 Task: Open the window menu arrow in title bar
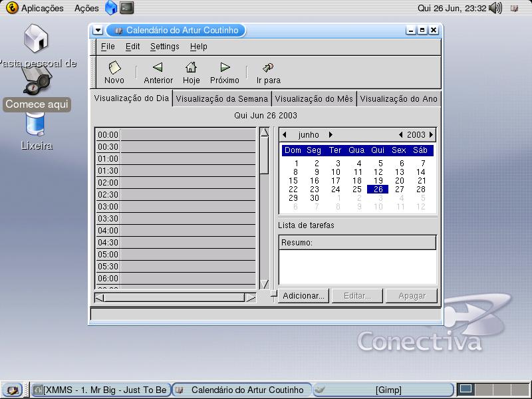pyautogui.click(x=98, y=31)
